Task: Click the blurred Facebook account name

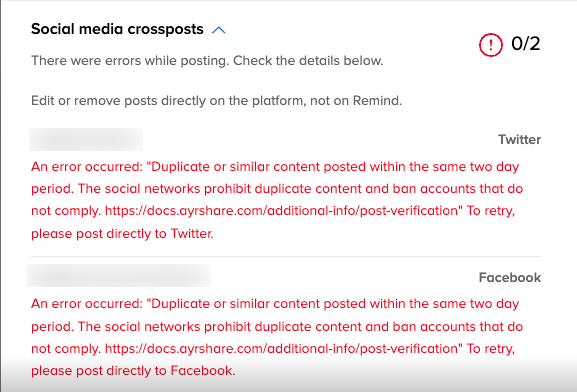Action: pyautogui.click(x=119, y=275)
